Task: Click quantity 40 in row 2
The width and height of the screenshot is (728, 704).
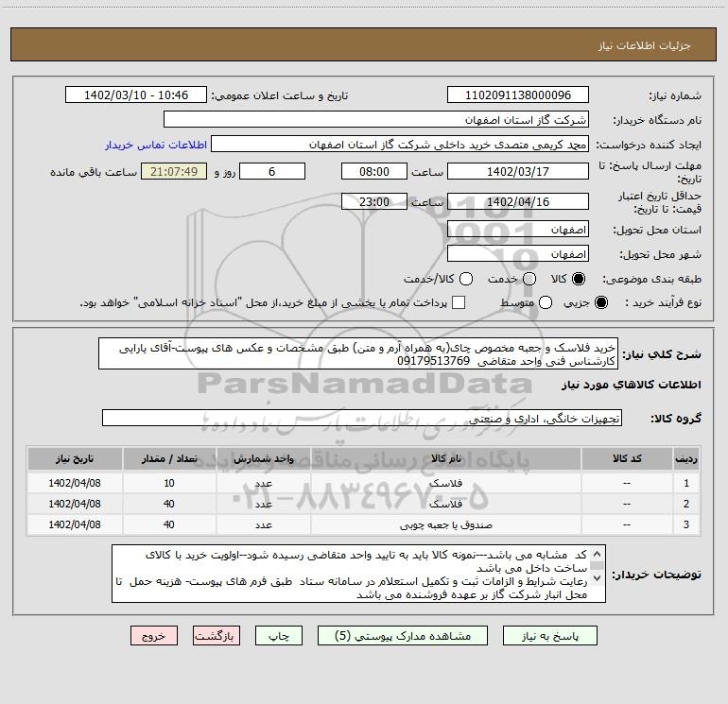Action: click(169, 504)
